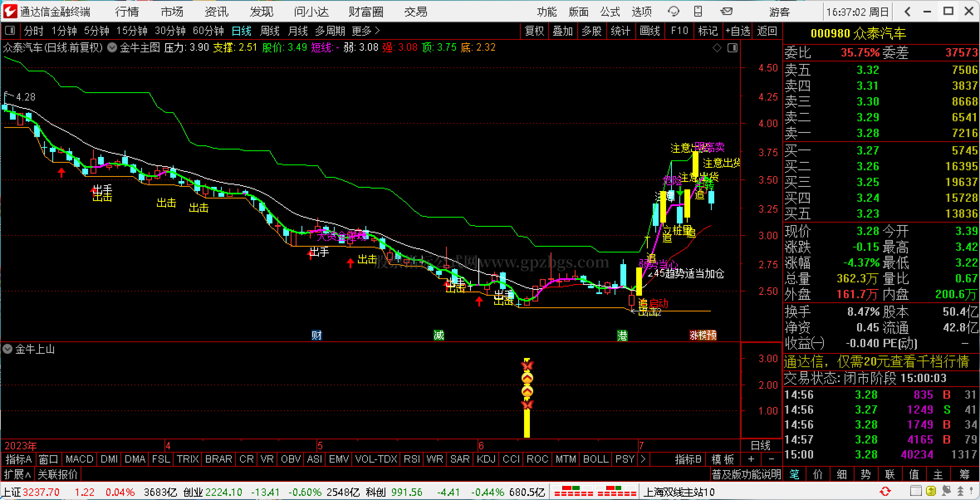The width and height of the screenshot is (980, 500).
Task: Toggle the panel layout icon left of 分时
Action: pos(10,30)
